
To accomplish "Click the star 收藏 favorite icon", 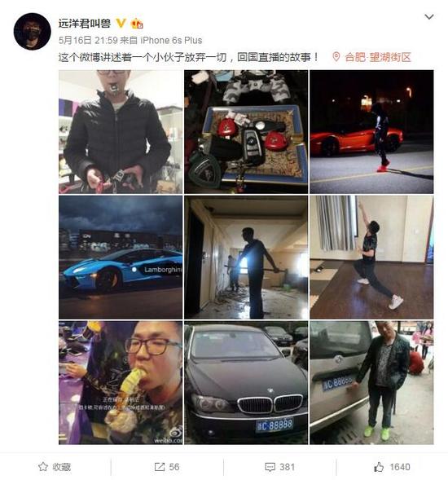I will pyautogui.click(x=43, y=466).
